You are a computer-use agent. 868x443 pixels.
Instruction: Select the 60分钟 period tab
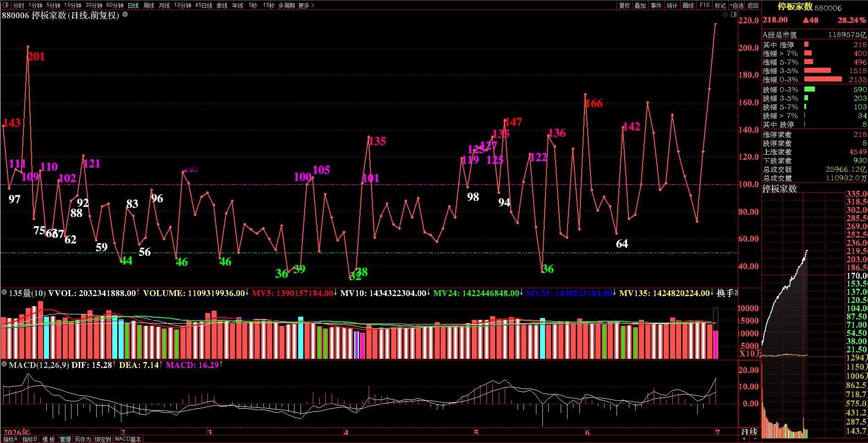pyautogui.click(x=115, y=5)
